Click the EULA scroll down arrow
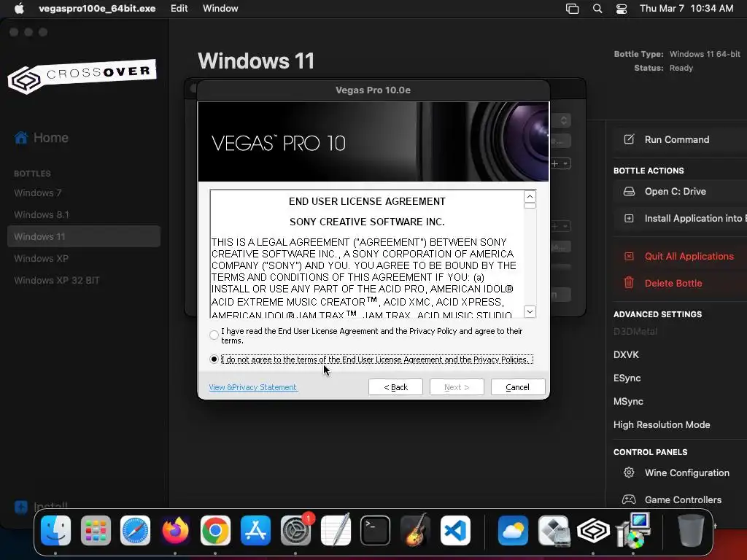The image size is (747, 560). (530, 312)
